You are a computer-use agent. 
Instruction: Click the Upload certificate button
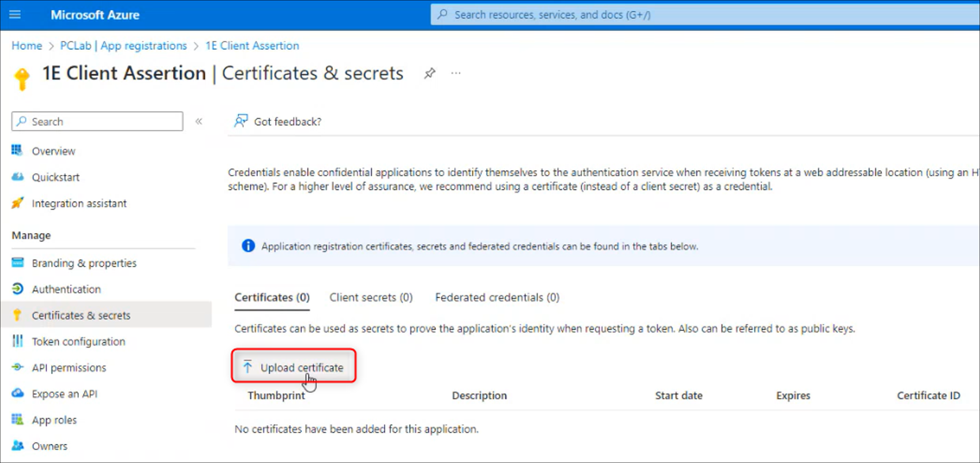294,367
